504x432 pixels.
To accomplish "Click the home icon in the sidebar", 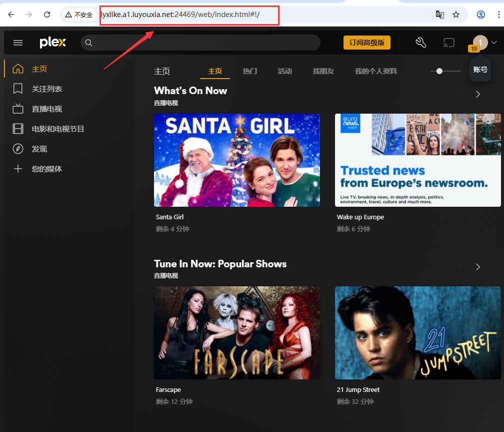I will [18, 69].
